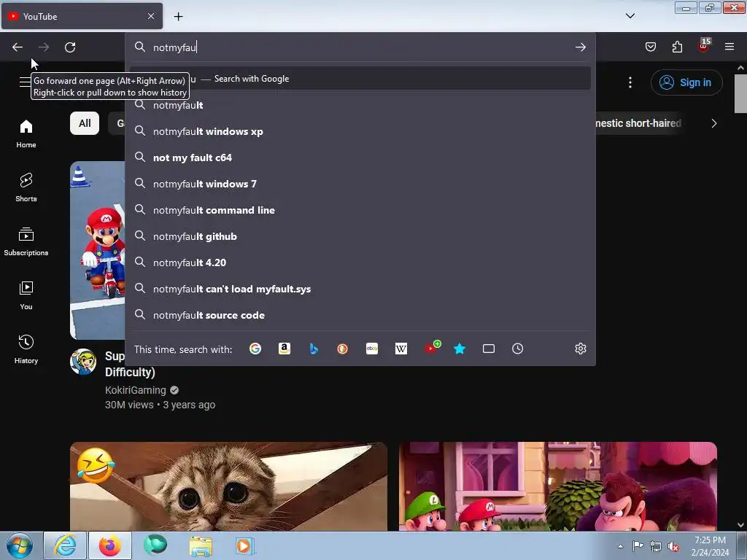Add YouTube as a search engine

pyautogui.click(x=432, y=348)
